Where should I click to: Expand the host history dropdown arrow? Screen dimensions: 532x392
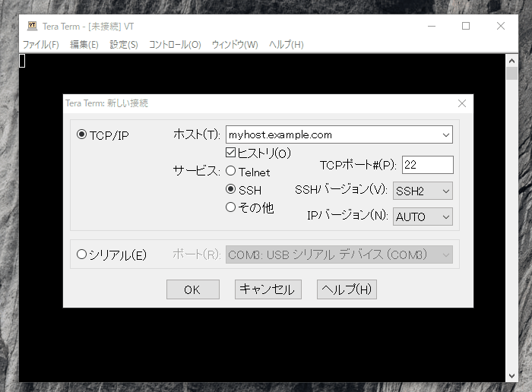(x=446, y=135)
